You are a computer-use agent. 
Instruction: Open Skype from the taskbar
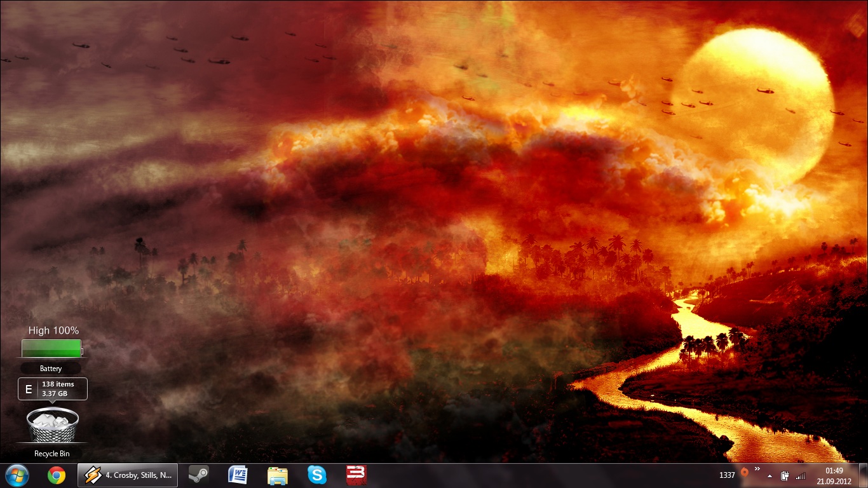(316, 475)
